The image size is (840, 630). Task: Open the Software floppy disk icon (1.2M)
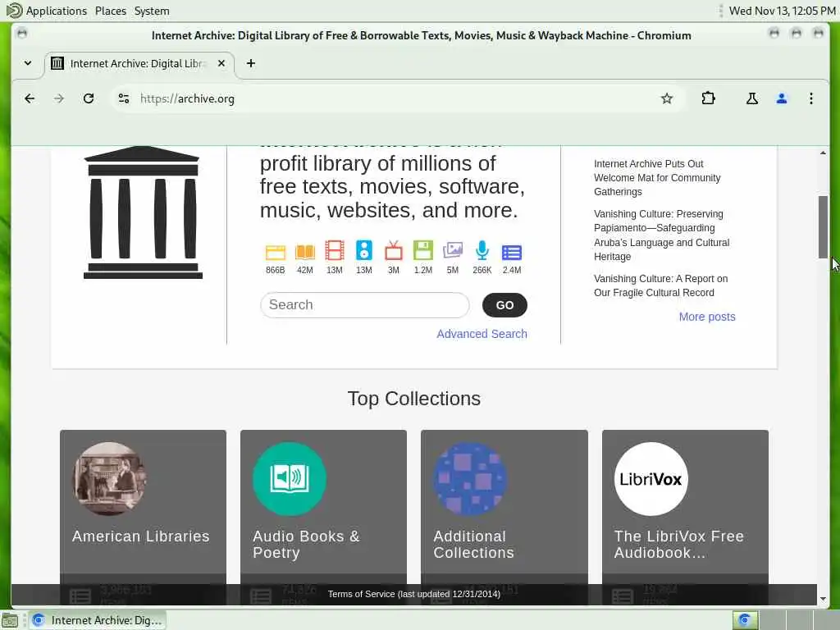click(422, 258)
